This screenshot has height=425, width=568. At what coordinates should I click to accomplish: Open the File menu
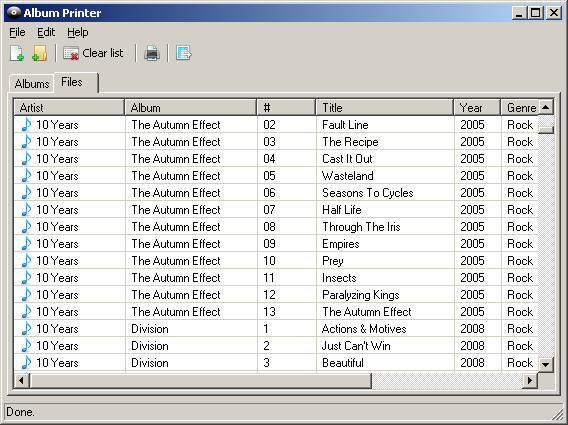(x=17, y=32)
